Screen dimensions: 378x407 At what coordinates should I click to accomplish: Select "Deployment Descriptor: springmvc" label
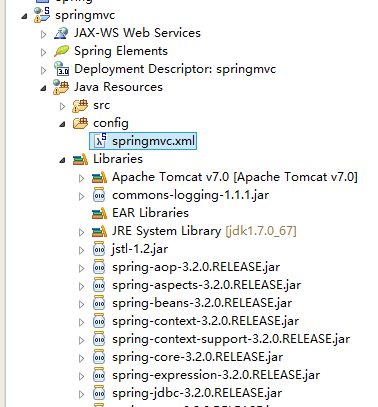click(x=175, y=69)
